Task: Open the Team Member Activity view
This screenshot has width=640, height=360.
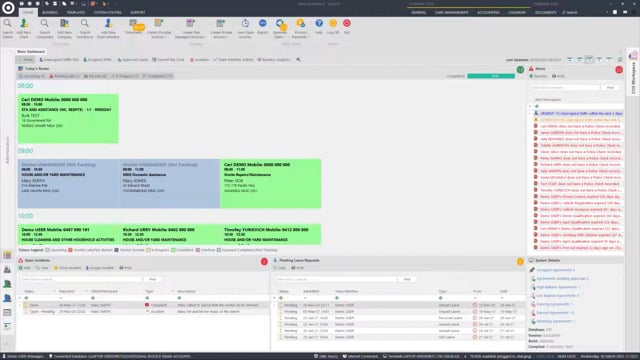Action: [233, 60]
